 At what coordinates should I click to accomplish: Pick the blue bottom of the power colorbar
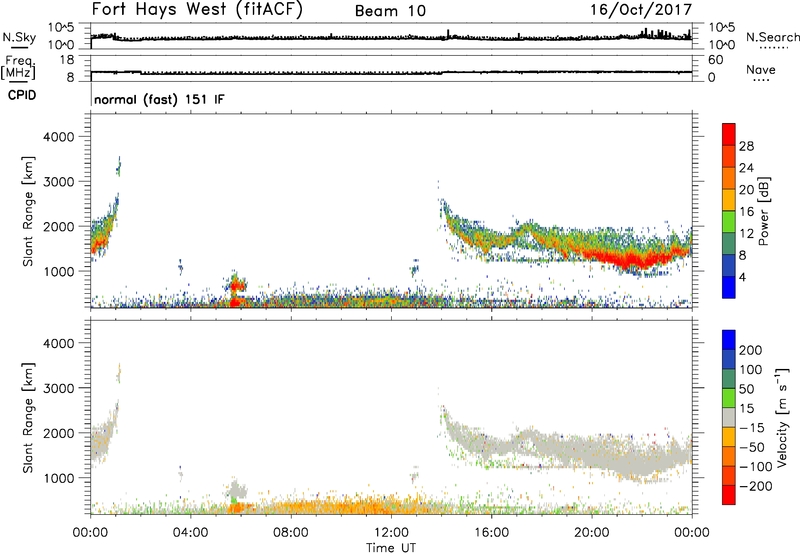(x=729, y=287)
